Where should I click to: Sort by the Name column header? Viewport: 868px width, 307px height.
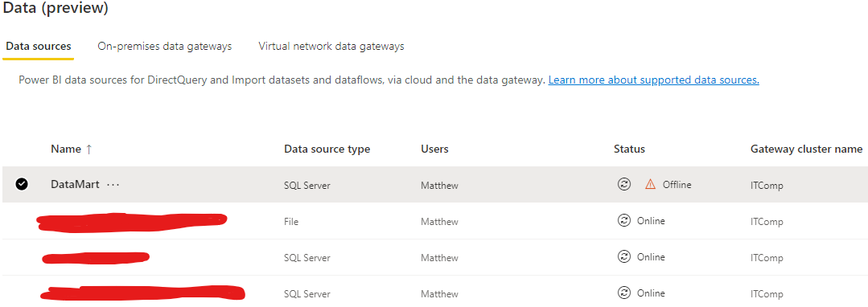point(65,149)
